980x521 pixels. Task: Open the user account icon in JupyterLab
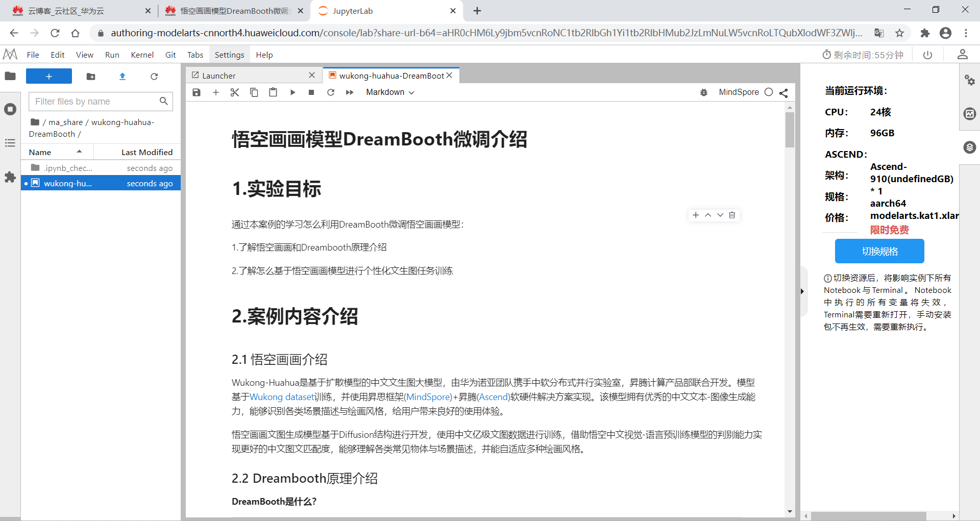point(963,55)
